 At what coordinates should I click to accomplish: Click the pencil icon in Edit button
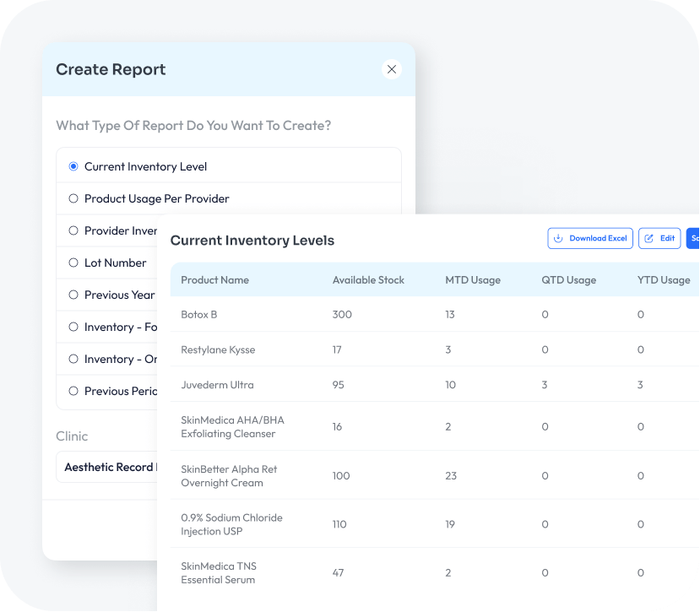pyautogui.click(x=649, y=239)
